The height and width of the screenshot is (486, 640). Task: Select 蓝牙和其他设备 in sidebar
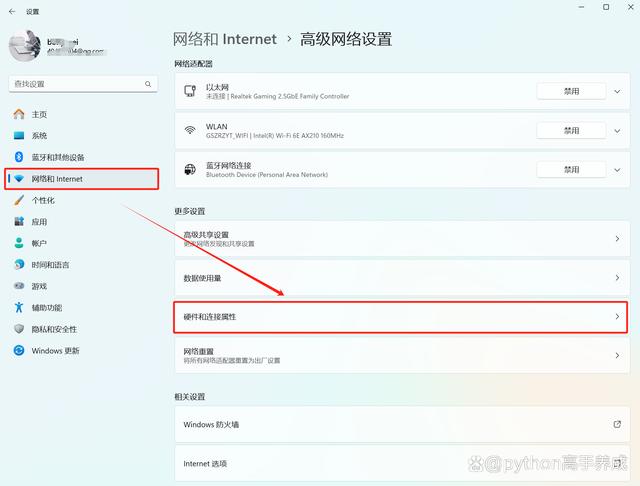coord(82,157)
